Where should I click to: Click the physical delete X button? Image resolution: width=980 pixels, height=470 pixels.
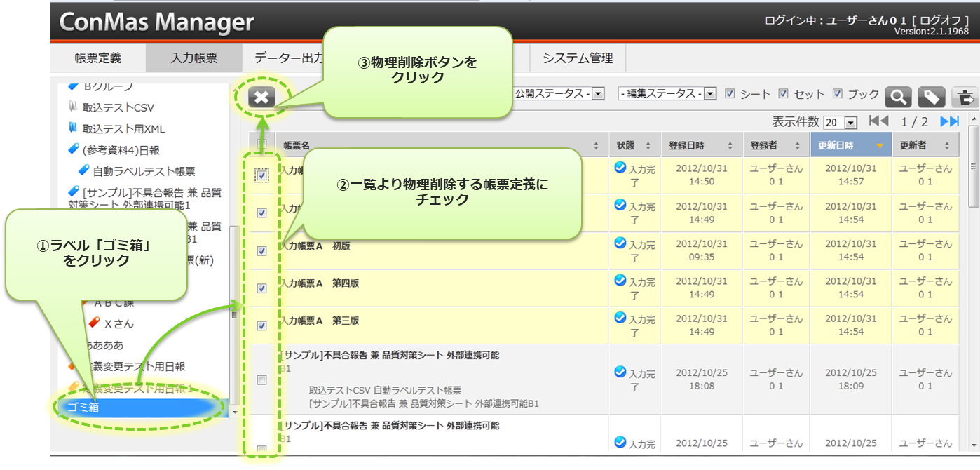pyautogui.click(x=261, y=98)
